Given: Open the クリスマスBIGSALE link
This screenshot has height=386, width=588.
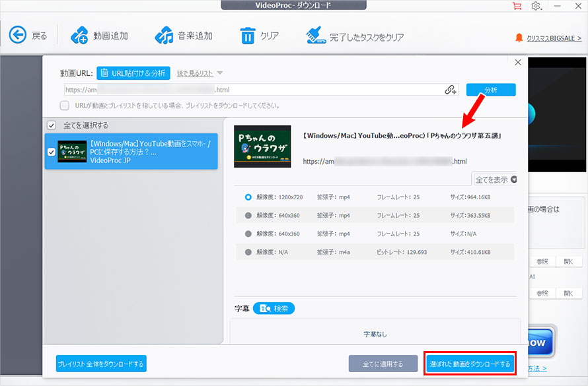Looking at the screenshot, I should point(554,38).
